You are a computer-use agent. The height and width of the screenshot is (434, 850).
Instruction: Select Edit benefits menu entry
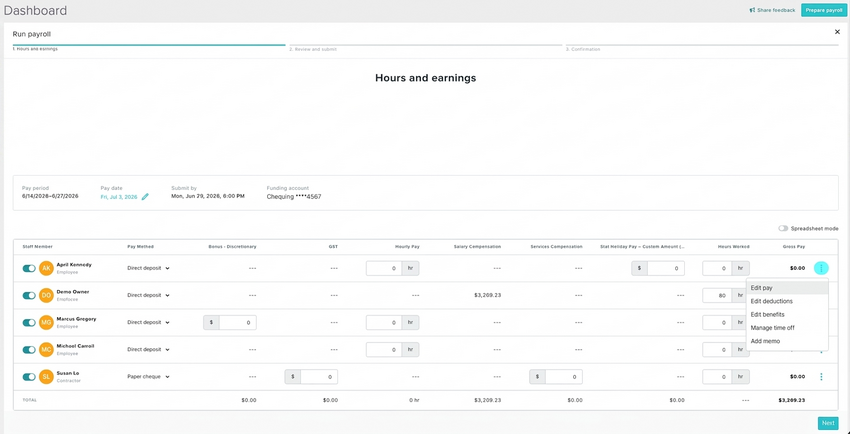click(787, 314)
